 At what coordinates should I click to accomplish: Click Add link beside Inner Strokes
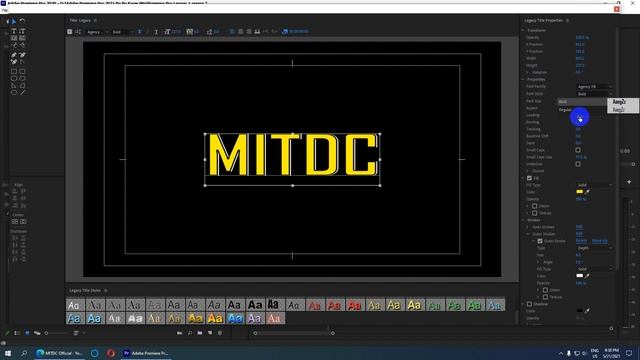[579, 227]
